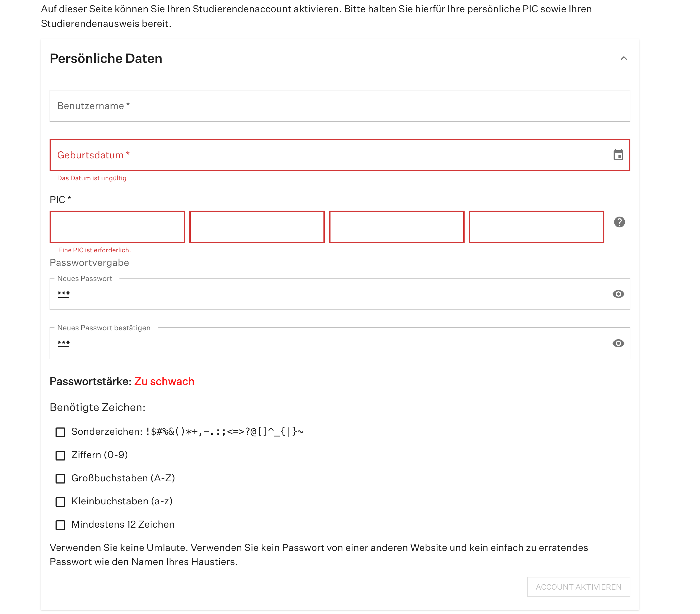The height and width of the screenshot is (614, 700).
Task: Click the third PIC segment box
Action: [397, 227]
